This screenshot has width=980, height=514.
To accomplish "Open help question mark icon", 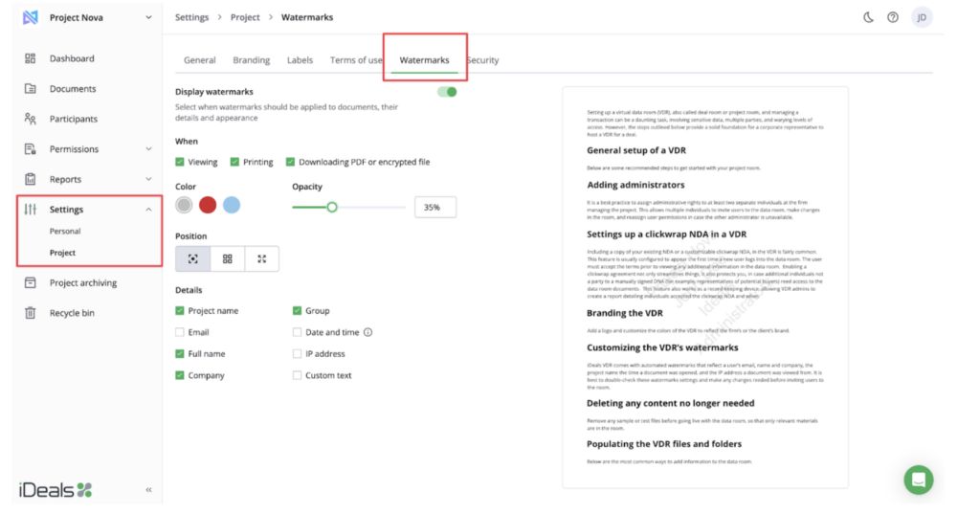I will click(x=893, y=17).
